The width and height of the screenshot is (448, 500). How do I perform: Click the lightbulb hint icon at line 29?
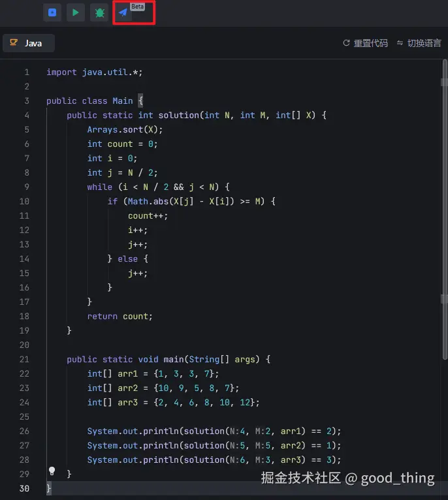click(x=52, y=471)
